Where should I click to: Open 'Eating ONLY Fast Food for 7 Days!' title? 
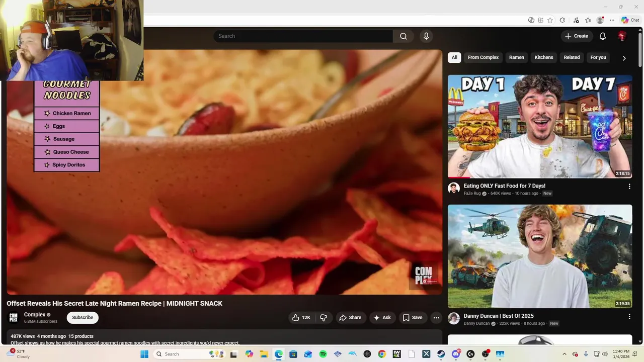[x=504, y=186]
